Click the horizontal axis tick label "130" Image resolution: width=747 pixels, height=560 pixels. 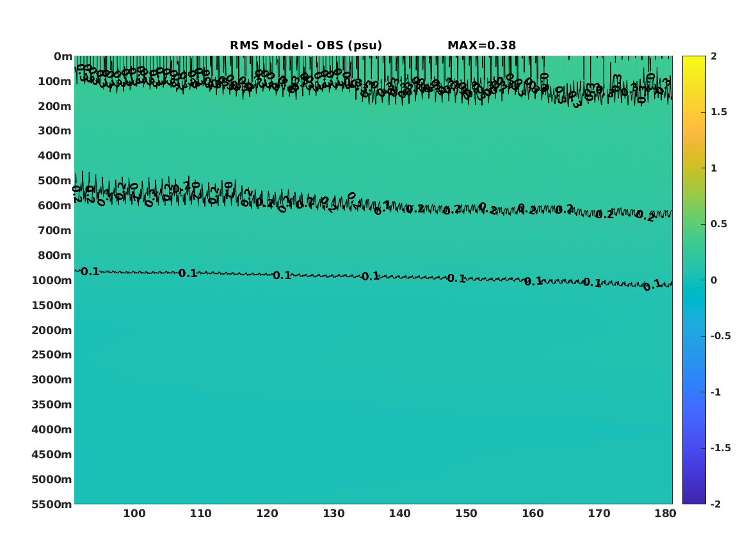point(333,513)
